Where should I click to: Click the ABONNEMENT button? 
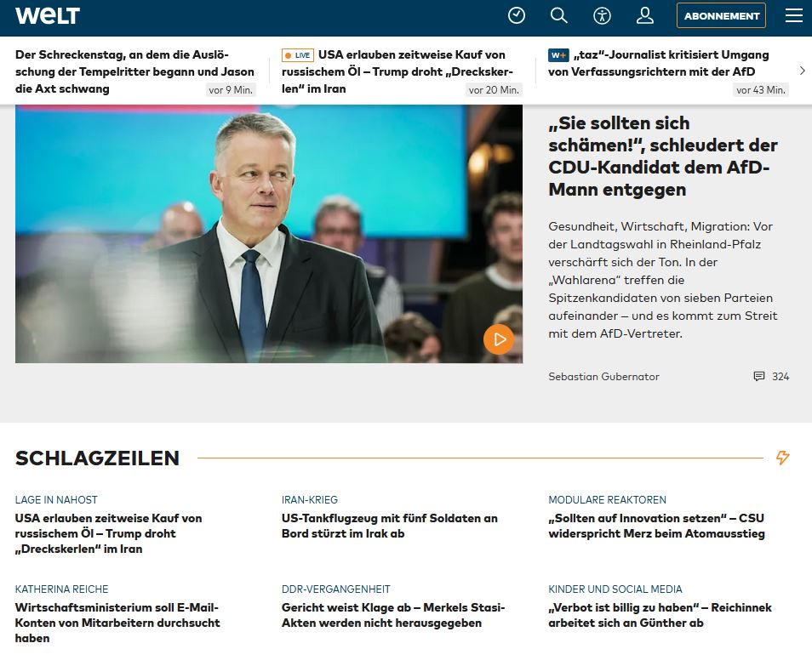(721, 15)
